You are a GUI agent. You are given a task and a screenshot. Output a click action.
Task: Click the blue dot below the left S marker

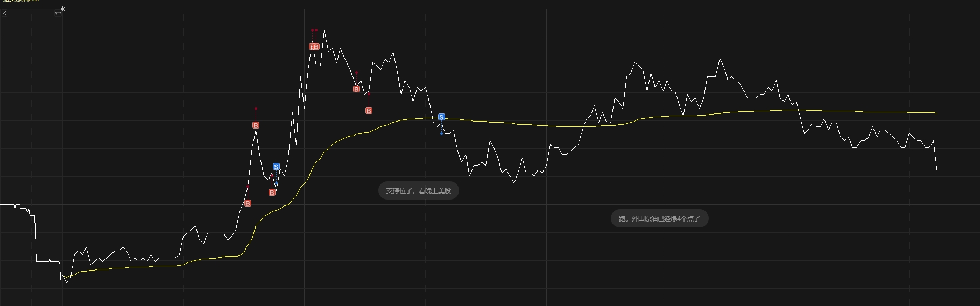(276, 183)
